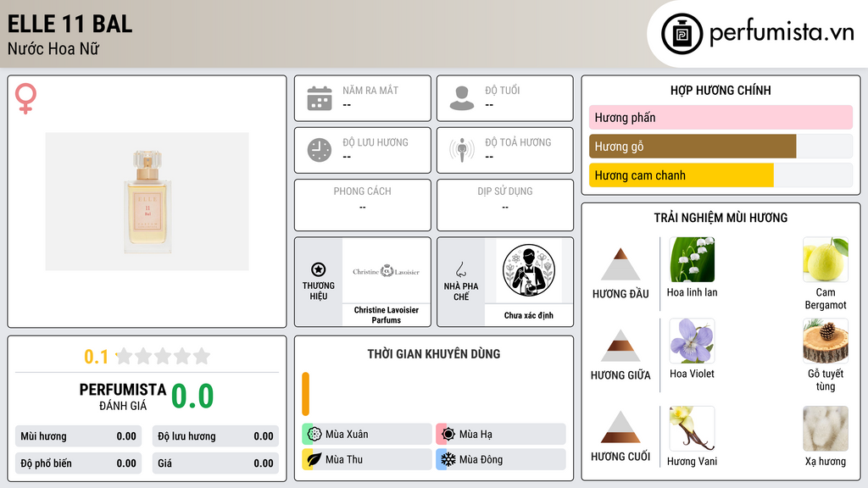Screen dimensions: 868x488
Task: Click the Mùa Đông snowflake icon
Action: click(x=448, y=459)
